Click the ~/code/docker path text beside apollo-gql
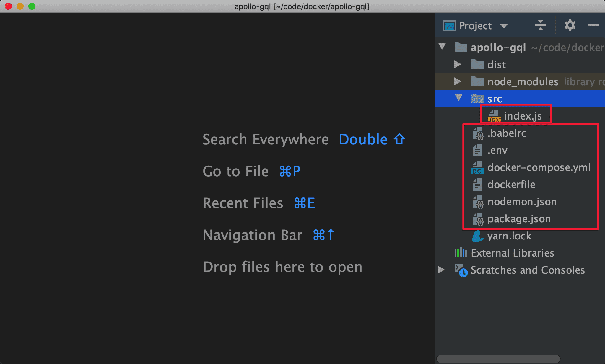 (567, 47)
